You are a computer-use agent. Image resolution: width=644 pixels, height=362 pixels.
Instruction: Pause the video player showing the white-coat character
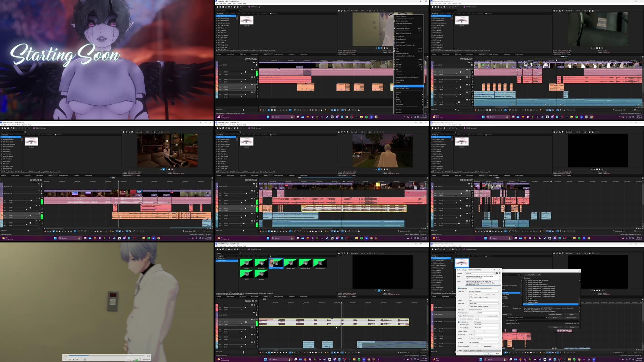point(65,359)
